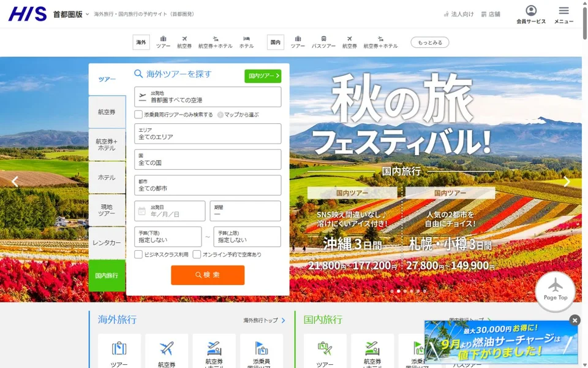Switch to the レンタカー search tab
The width and height of the screenshot is (588, 368).
107,243
